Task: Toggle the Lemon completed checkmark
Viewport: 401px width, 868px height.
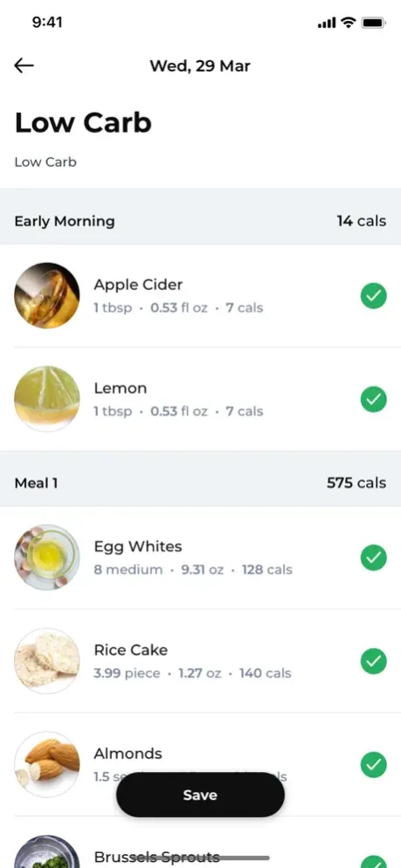Action: 373,399
